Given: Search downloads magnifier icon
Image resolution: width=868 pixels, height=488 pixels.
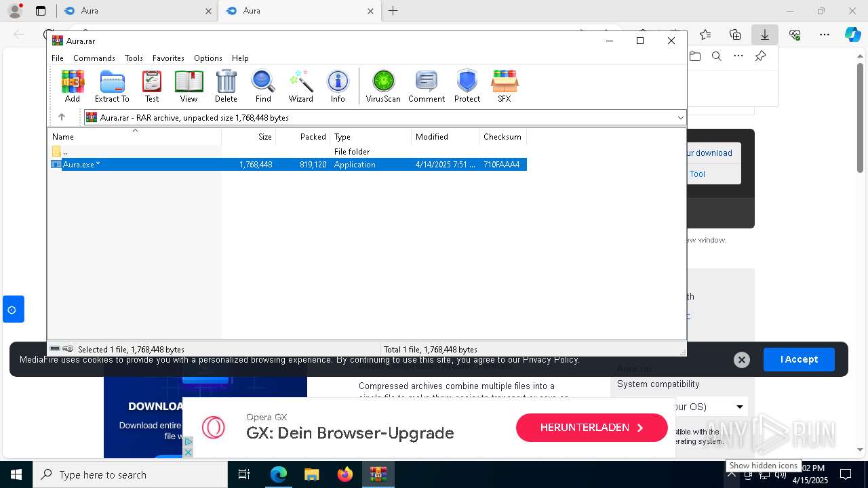Looking at the screenshot, I should 717,56.
